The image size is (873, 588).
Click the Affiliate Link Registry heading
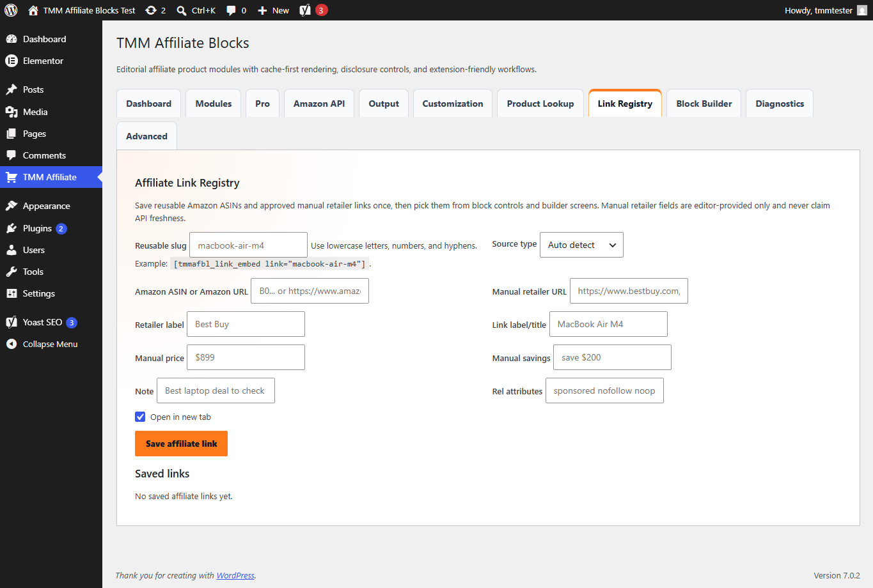tap(187, 183)
